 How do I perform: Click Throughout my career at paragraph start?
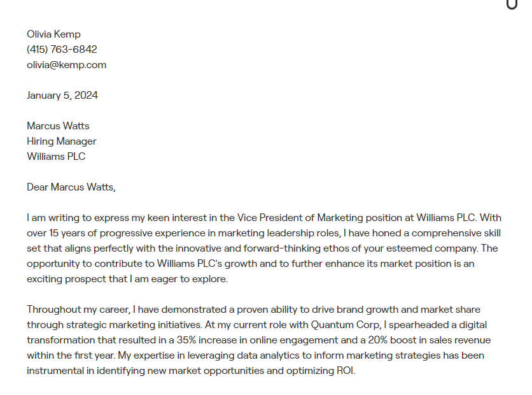[x=78, y=310]
